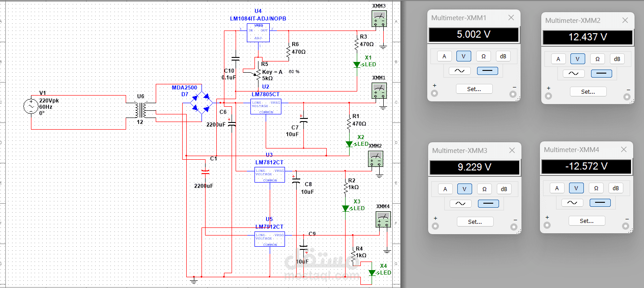Select the MDA2500 bridge rectifier D7
The height and width of the screenshot is (288, 644).
(x=202, y=101)
